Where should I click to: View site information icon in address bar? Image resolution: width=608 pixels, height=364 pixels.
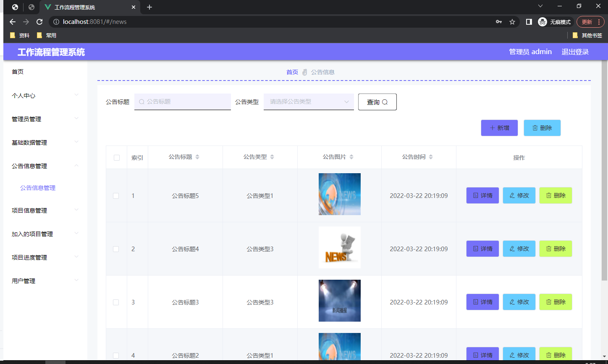[x=56, y=22]
